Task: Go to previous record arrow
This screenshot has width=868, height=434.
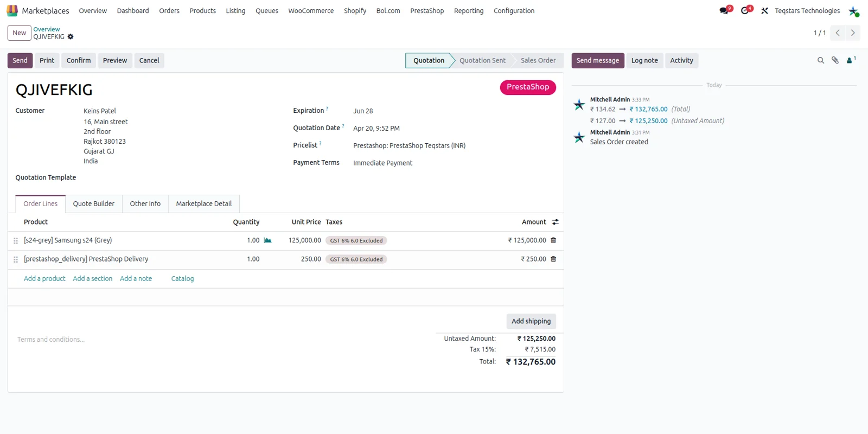Action: click(x=838, y=33)
